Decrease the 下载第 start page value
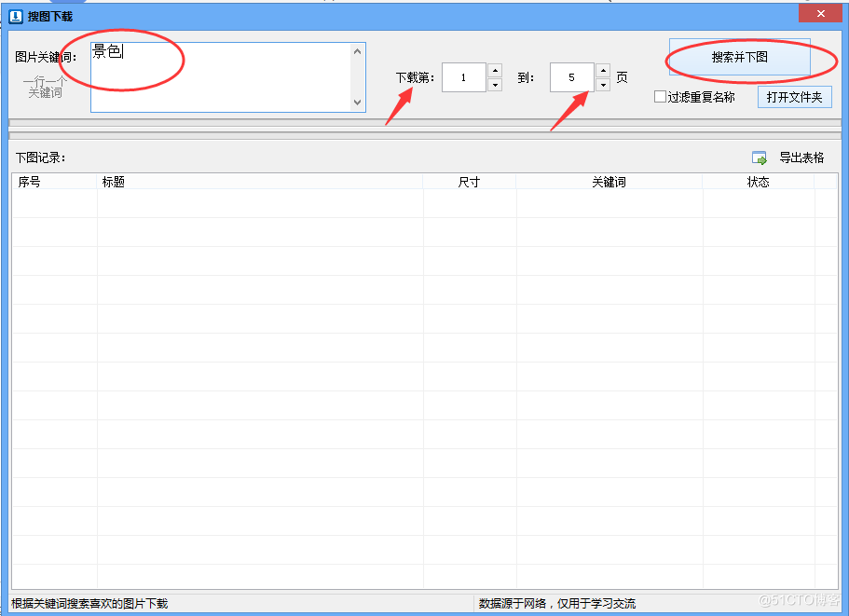Image resolution: width=849 pixels, height=616 pixels. 495,85
